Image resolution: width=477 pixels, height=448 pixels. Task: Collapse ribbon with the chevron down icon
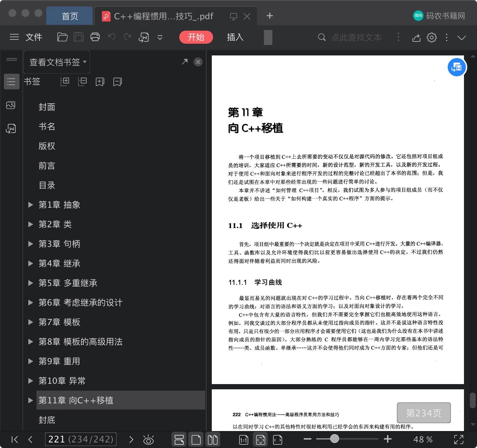click(x=462, y=37)
